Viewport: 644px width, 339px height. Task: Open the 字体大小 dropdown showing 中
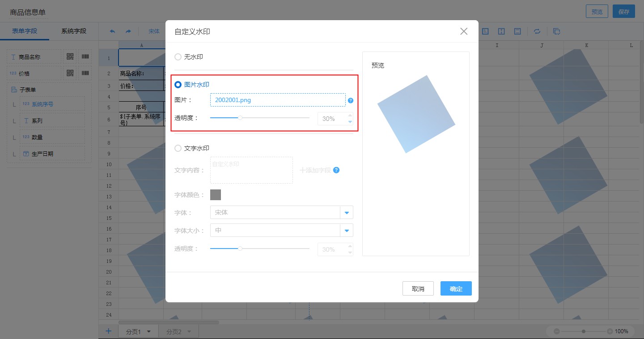[x=347, y=230]
